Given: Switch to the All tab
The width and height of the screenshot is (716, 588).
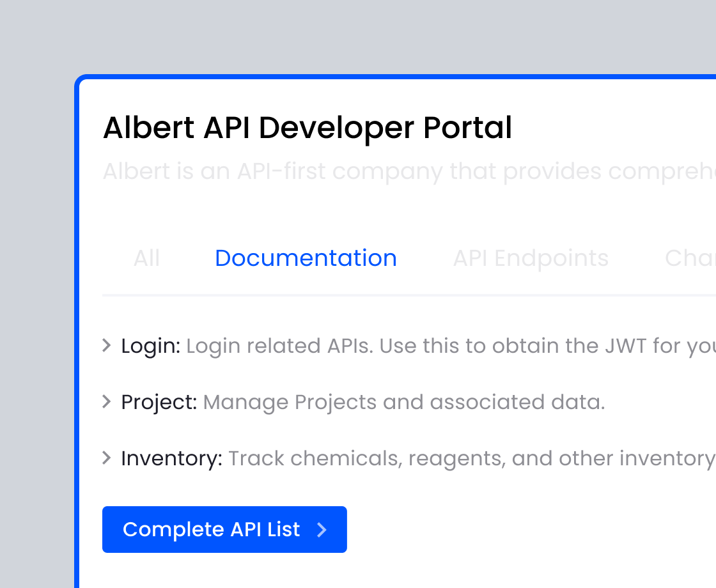Looking at the screenshot, I should 146,258.
